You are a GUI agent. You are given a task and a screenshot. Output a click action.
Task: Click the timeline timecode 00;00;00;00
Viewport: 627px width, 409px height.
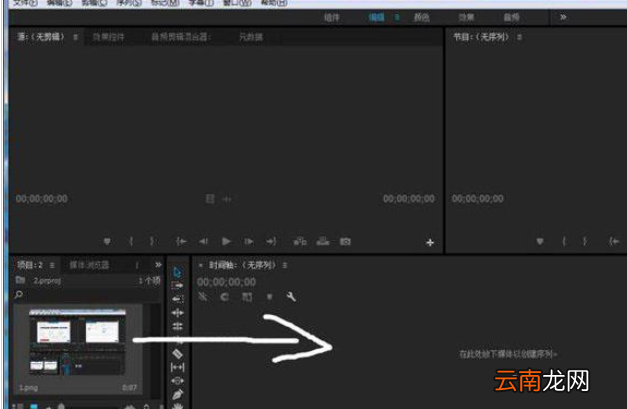[226, 282]
